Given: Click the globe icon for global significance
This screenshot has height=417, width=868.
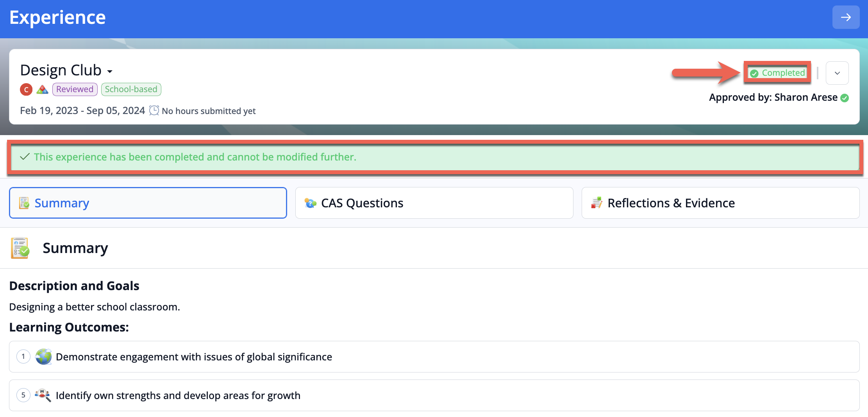Looking at the screenshot, I should (x=43, y=356).
